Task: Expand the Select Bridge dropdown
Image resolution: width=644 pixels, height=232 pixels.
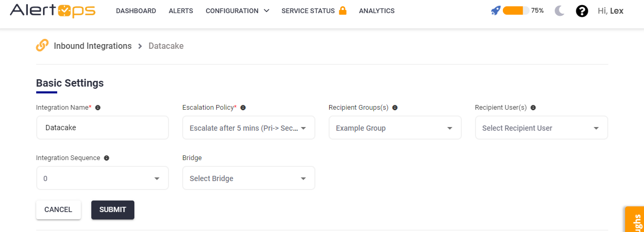Action: click(x=249, y=178)
